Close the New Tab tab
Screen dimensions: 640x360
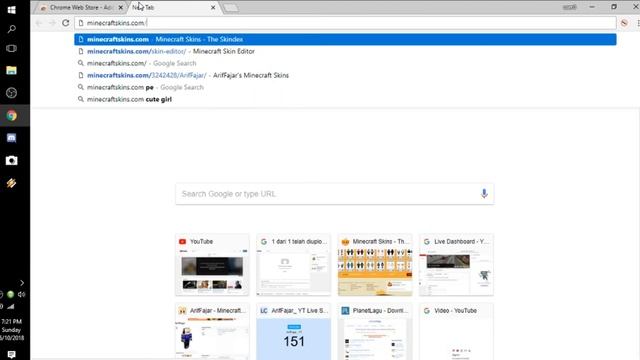[213, 7]
